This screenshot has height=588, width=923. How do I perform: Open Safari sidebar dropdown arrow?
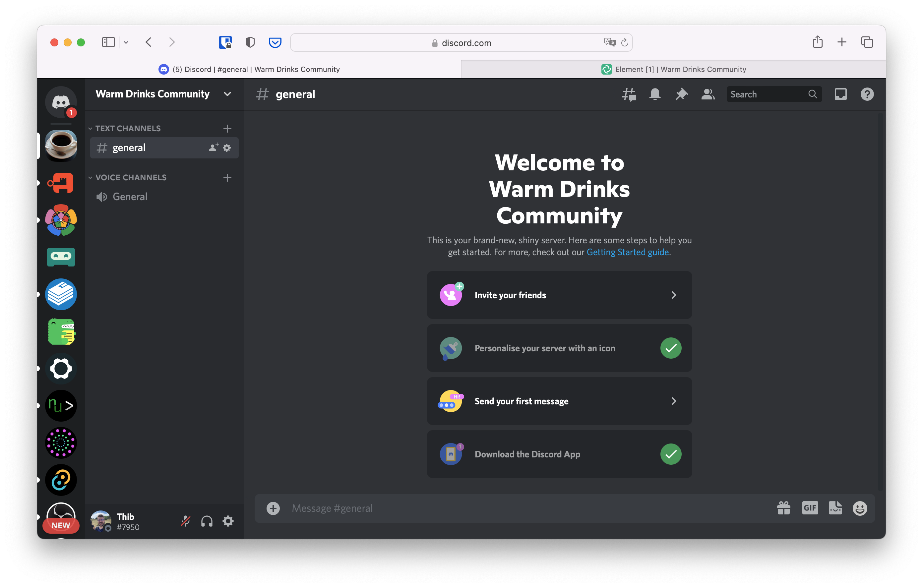pyautogui.click(x=126, y=42)
